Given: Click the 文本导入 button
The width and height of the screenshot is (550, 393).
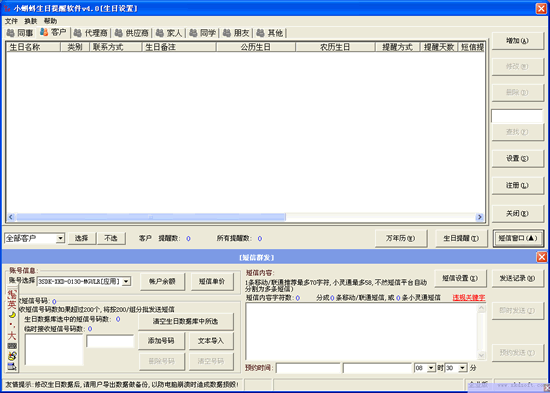Looking at the screenshot, I should click(211, 341).
